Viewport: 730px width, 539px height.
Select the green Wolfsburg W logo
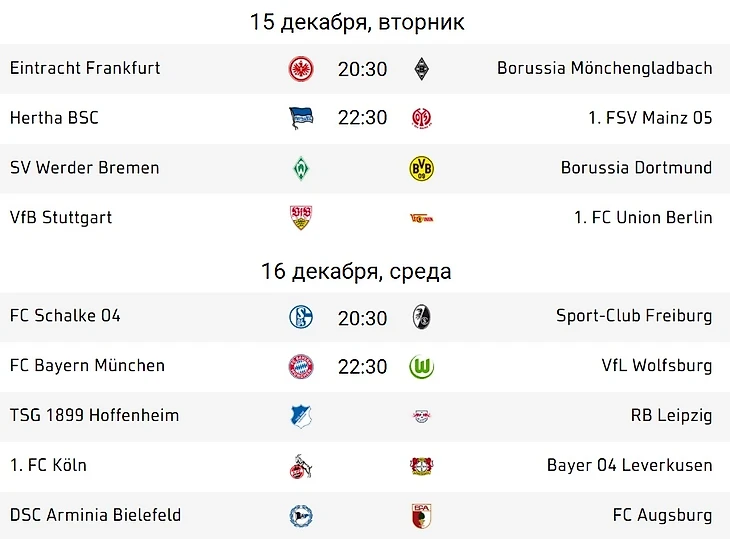[421, 367]
